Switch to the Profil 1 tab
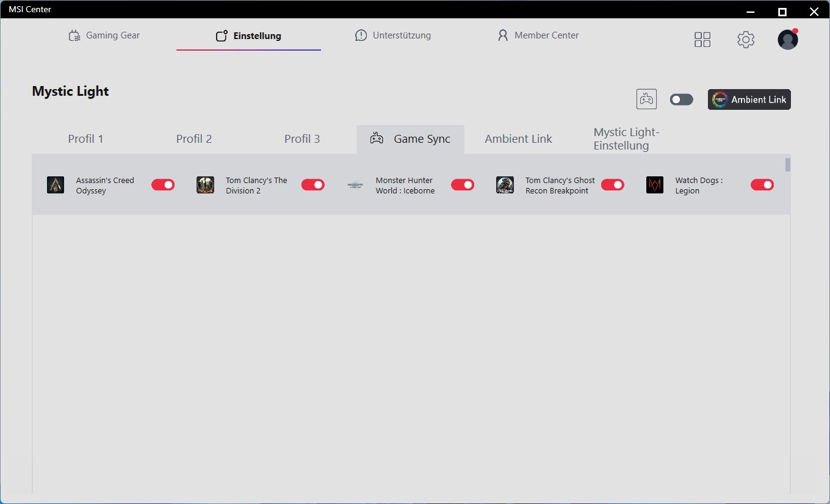Viewport: 830px width, 504px height. coord(85,139)
